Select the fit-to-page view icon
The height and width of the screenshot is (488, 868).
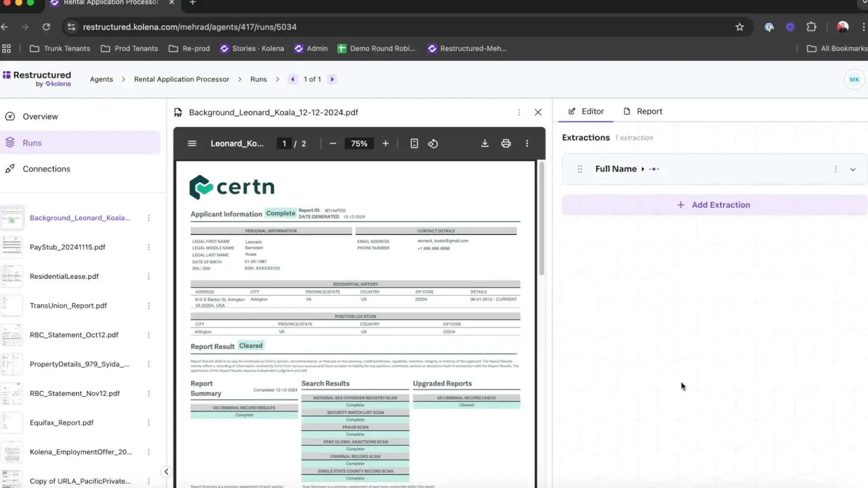pyautogui.click(x=414, y=143)
